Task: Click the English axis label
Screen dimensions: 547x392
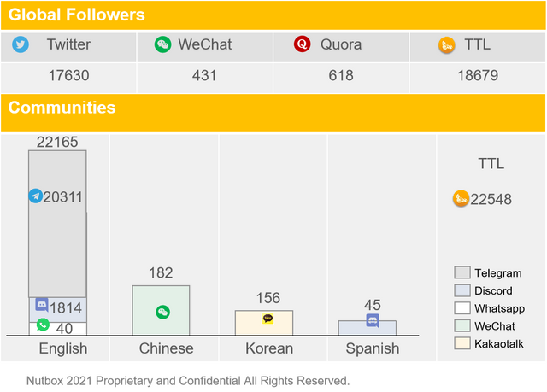Action: click(x=63, y=348)
